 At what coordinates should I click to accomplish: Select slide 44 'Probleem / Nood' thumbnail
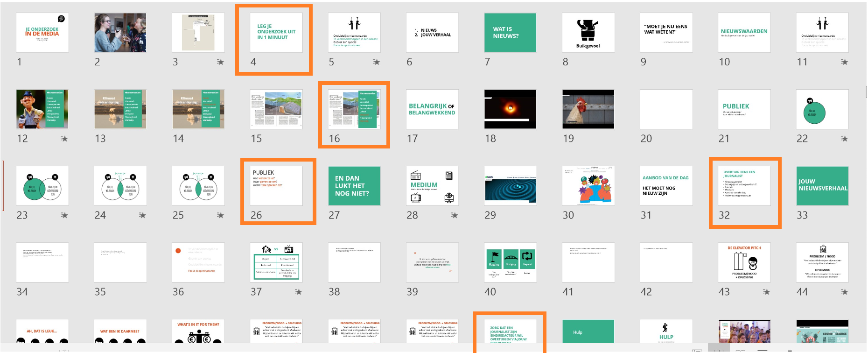[x=822, y=262]
